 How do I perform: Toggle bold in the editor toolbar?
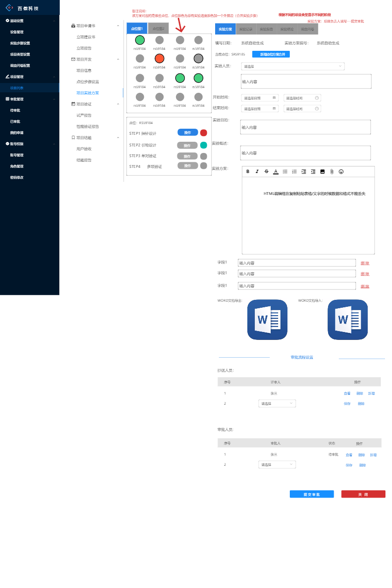pyautogui.click(x=248, y=172)
